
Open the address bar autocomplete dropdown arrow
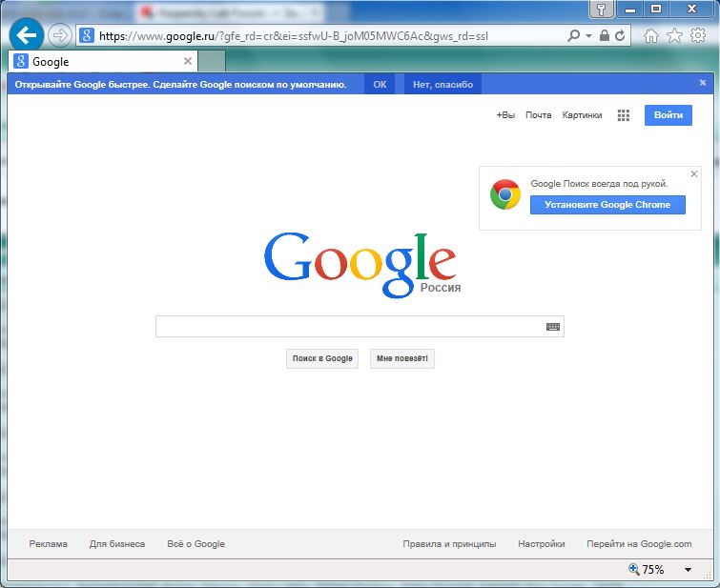point(588,36)
